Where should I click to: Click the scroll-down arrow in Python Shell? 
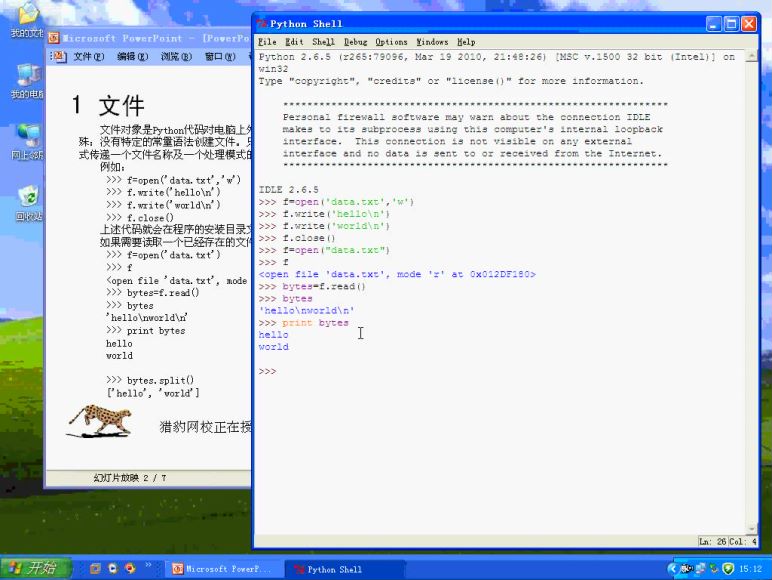[751, 529]
